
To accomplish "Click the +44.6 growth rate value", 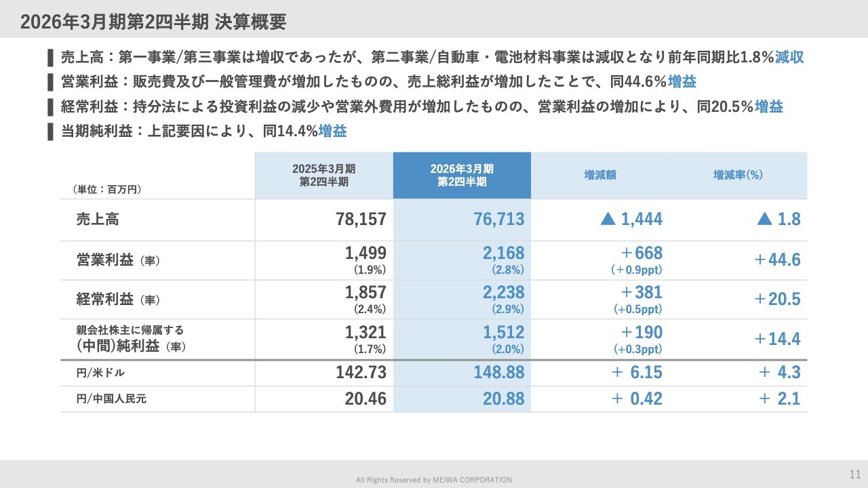I will click(777, 260).
